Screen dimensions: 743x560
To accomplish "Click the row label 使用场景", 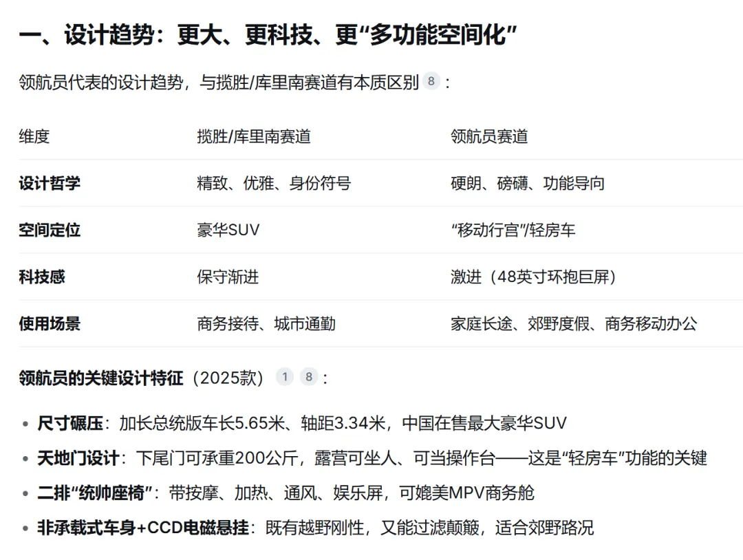I will (50, 323).
